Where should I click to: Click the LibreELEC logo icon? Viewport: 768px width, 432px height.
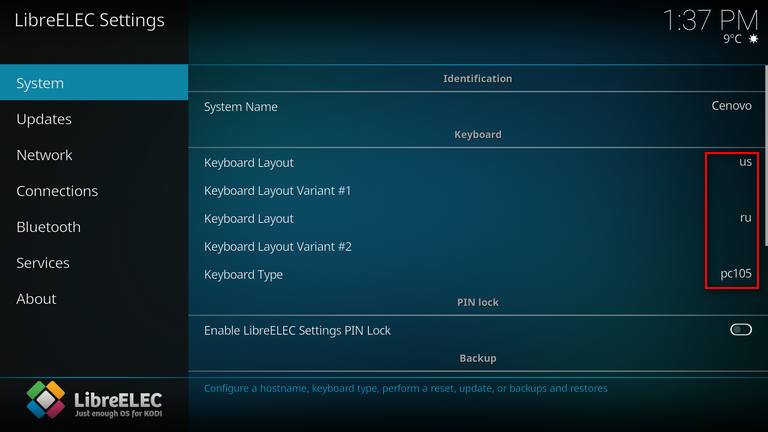click(x=45, y=401)
